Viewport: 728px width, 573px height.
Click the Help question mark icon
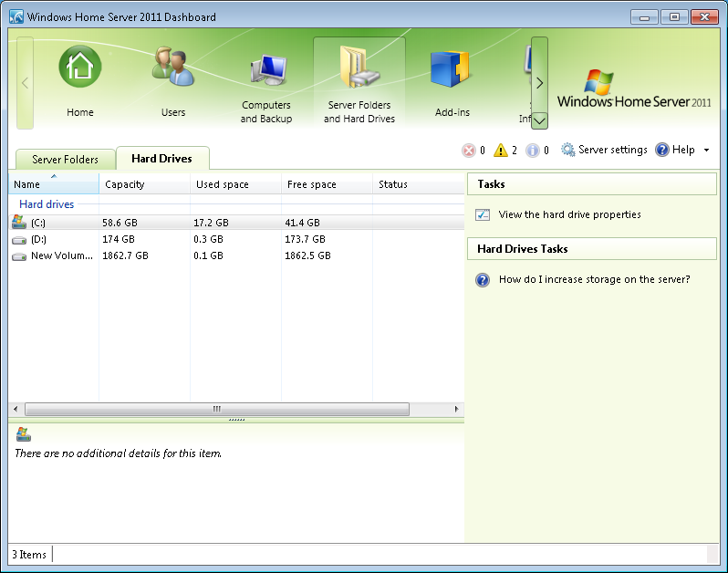coord(662,150)
